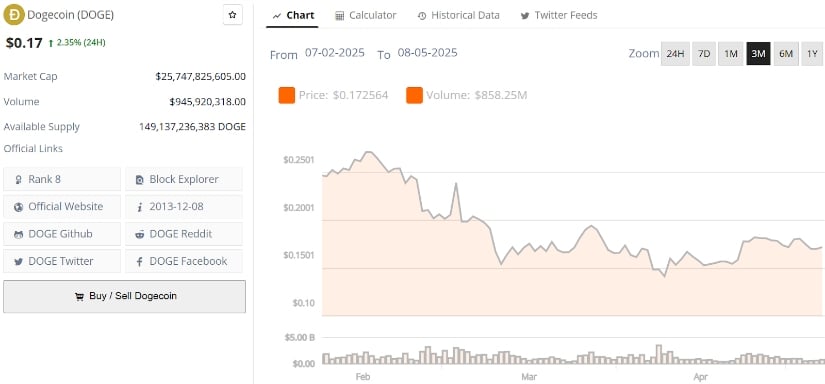Switch to the Calculator tab
825x384 pixels.
point(366,15)
